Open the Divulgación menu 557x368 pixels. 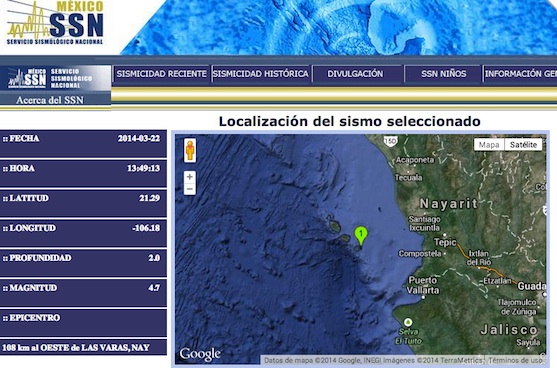[356, 74]
